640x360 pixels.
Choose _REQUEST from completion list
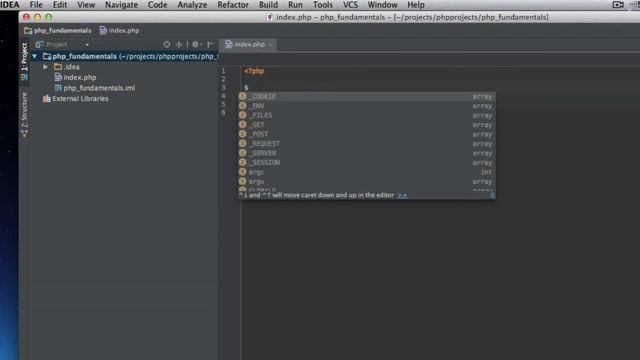point(367,144)
